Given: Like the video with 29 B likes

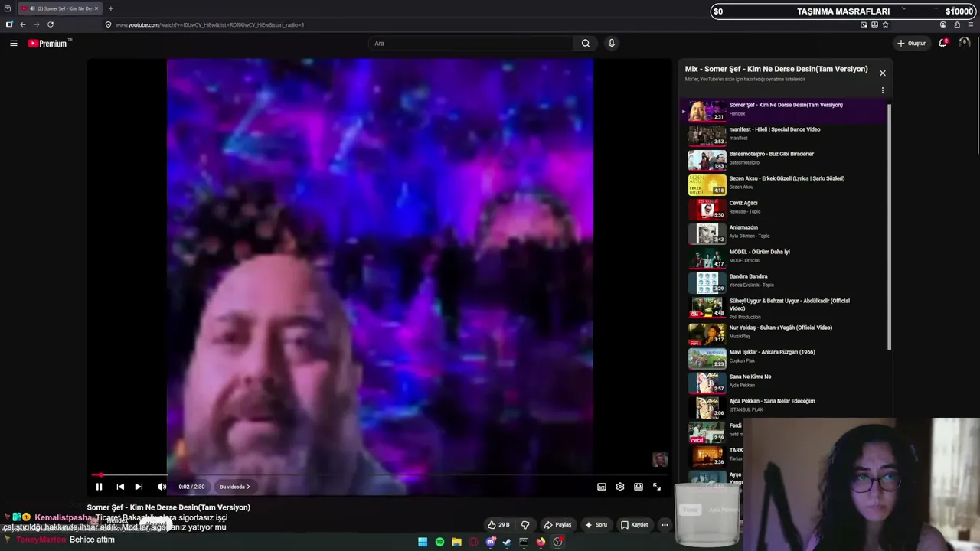Looking at the screenshot, I should tap(498, 525).
